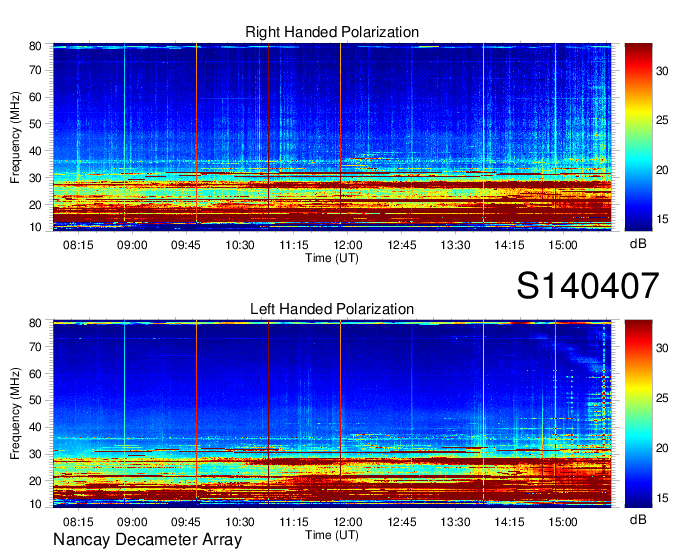Click the dB unit label of Right Handed scale
The width and height of the screenshot is (680, 552).
click(x=638, y=244)
